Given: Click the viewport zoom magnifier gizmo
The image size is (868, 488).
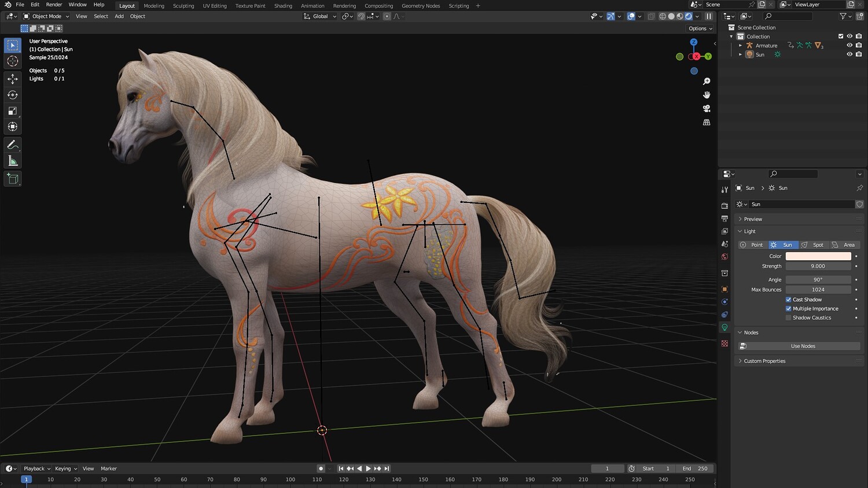Looking at the screenshot, I should 707,82.
